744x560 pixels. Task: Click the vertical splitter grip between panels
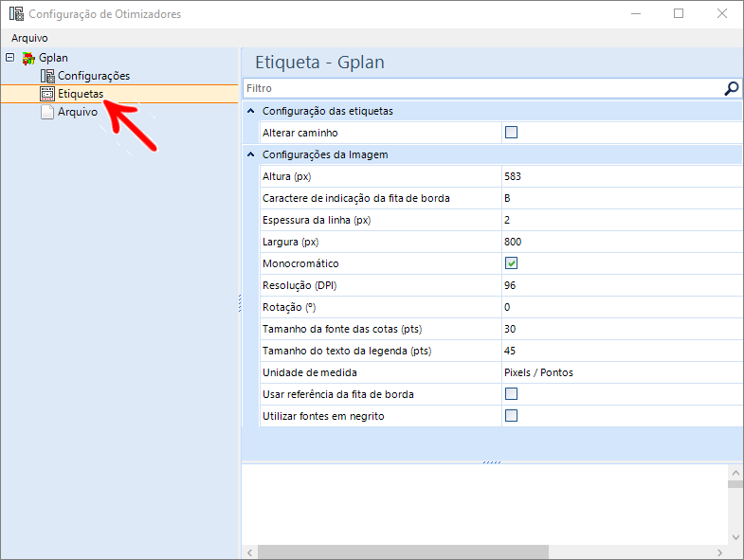point(240,303)
